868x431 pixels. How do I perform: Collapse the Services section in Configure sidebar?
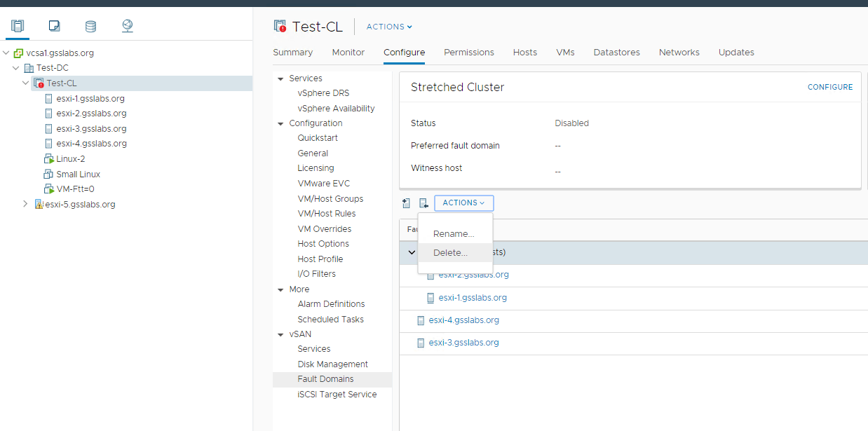281,78
